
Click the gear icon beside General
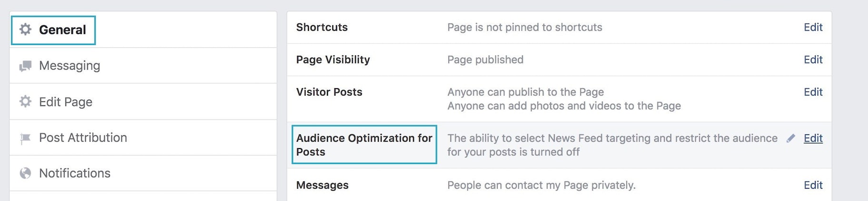tap(25, 30)
